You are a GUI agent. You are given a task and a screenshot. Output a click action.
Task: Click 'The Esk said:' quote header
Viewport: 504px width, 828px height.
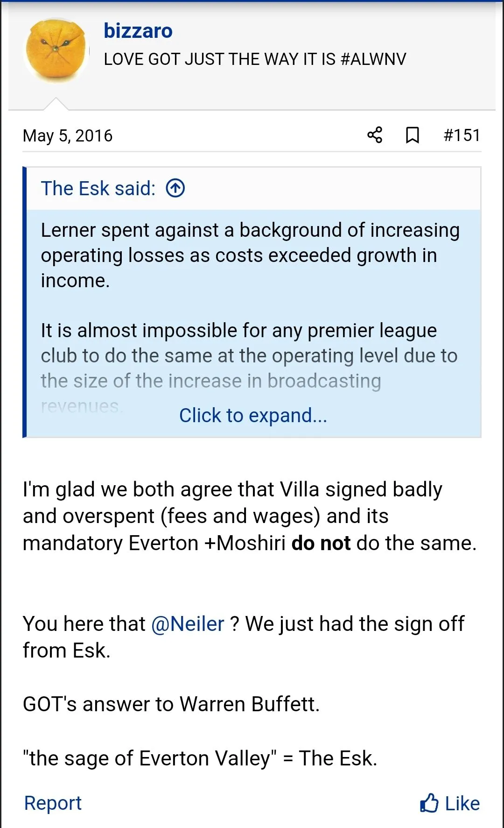click(x=98, y=188)
